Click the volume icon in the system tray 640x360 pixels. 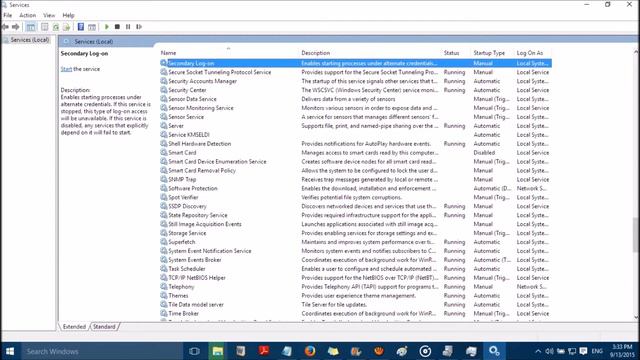[x=549, y=351]
